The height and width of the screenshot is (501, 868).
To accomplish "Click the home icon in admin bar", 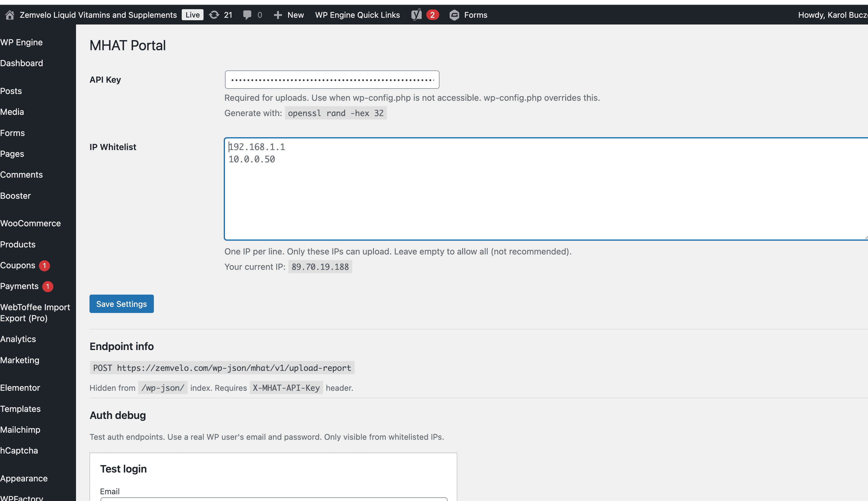I will pos(10,15).
